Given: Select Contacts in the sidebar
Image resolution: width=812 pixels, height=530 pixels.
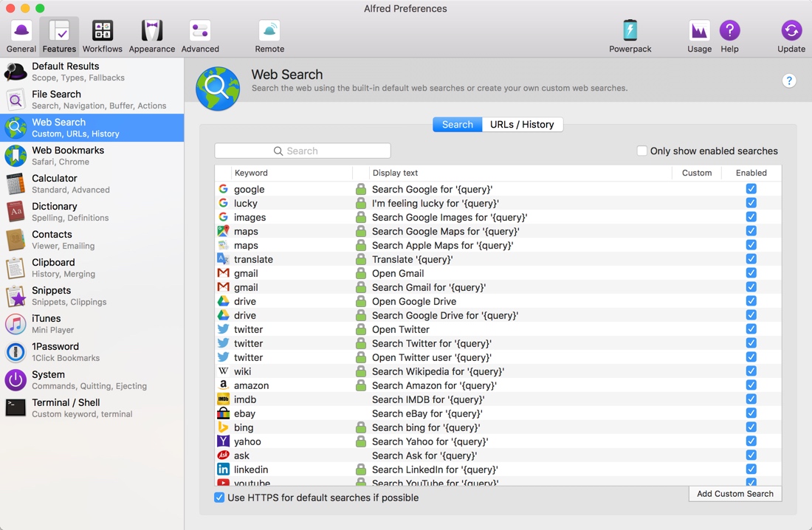Looking at the screenshot, I should (92, 239).
